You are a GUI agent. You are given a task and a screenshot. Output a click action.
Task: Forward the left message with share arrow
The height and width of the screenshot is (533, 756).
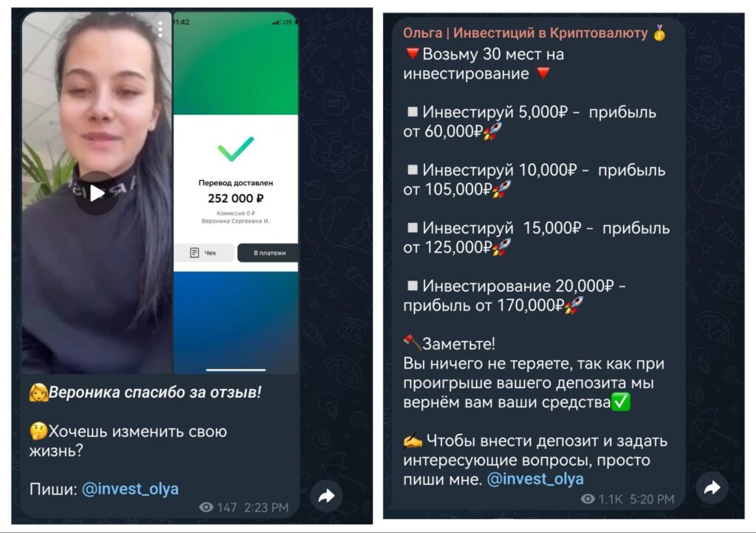tap(327, 496)
